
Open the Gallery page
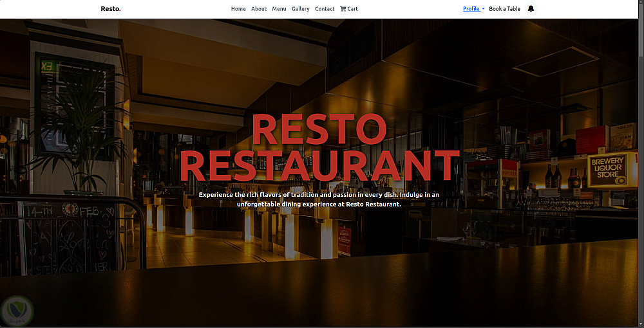[x=301, y=8]
